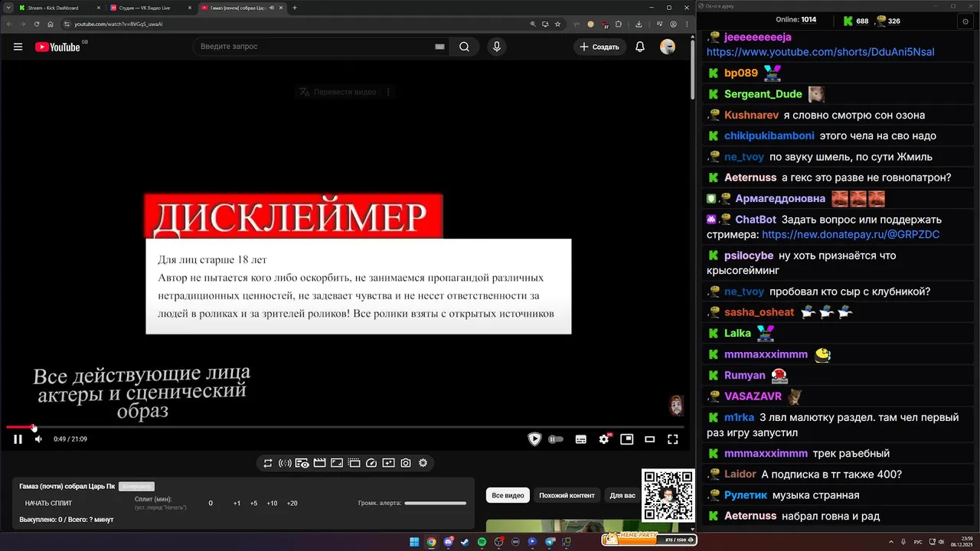Click the +10 split minutes button
The height and width of the screenshot is (551, 980).
[x=272, y=503]
